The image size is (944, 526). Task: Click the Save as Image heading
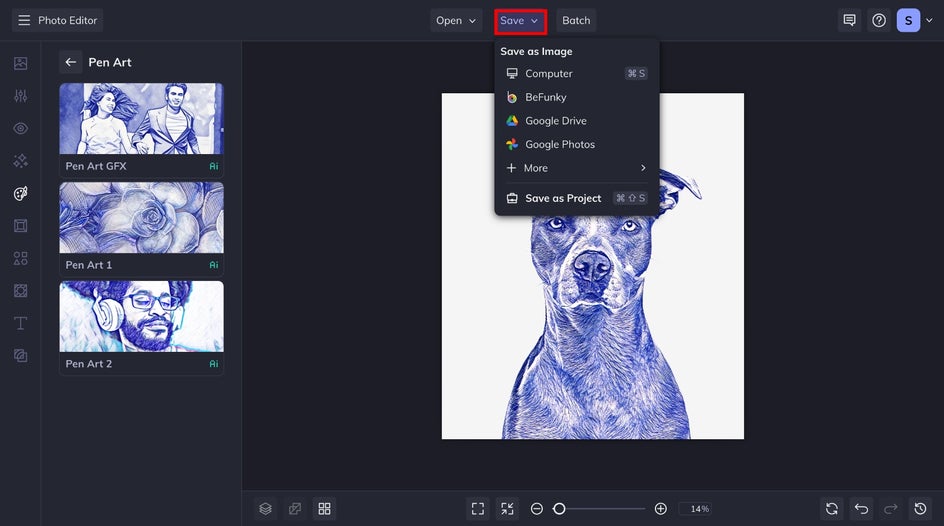[536, 51]
